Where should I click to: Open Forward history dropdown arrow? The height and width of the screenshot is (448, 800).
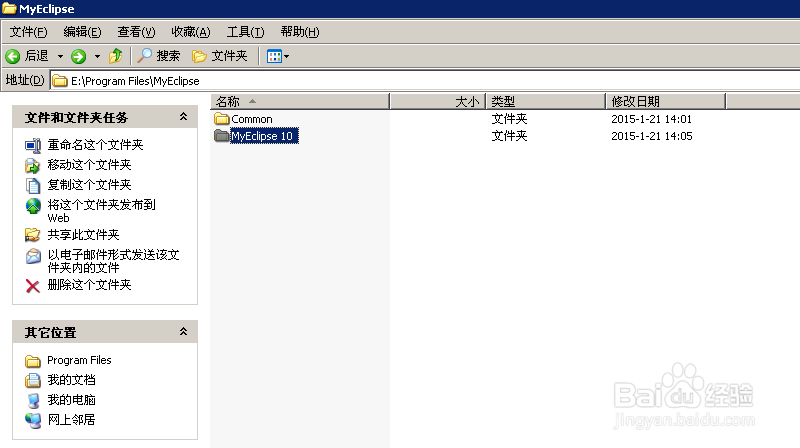click(97, 56)
